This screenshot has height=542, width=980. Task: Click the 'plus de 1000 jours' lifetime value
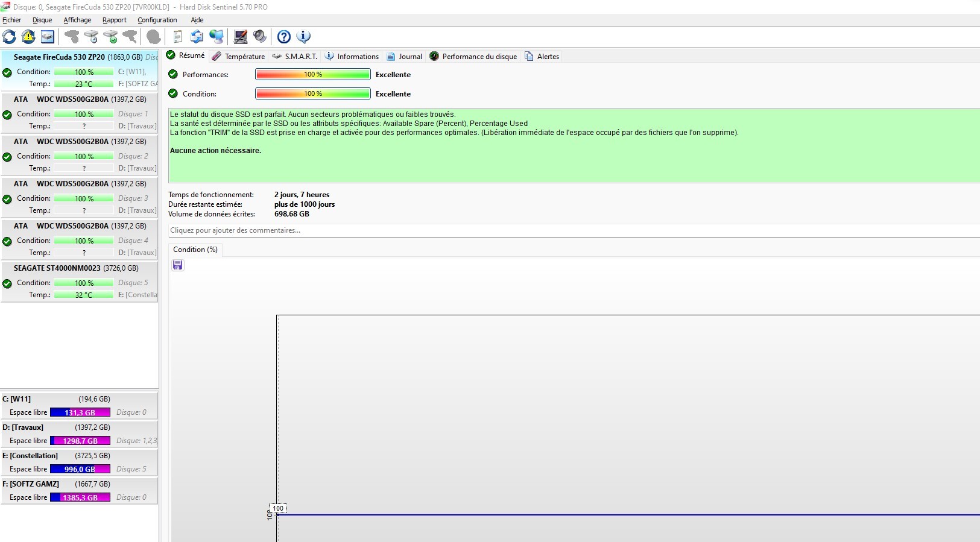pos(305,204)
